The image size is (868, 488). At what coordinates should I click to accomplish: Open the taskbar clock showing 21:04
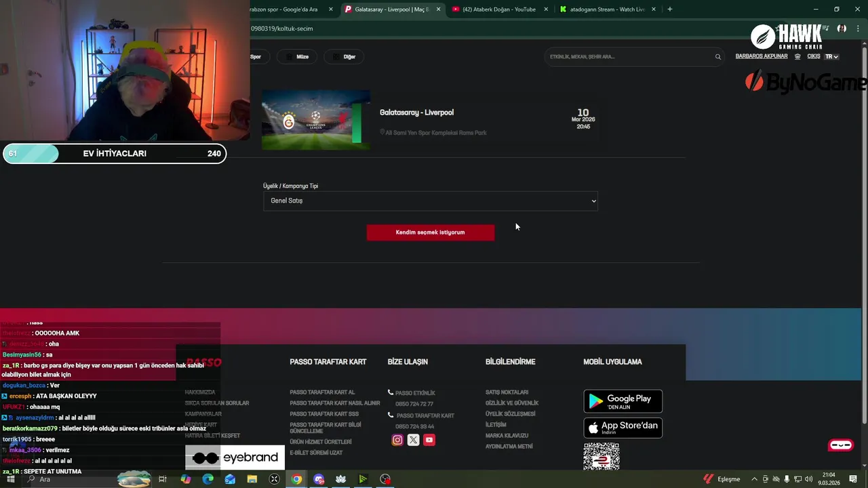point(829,479)
